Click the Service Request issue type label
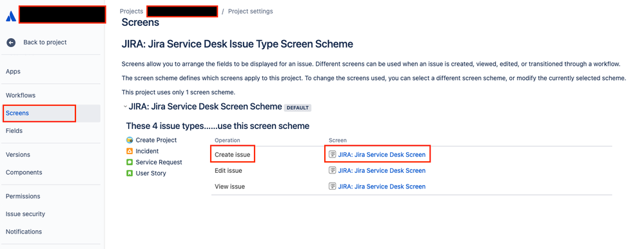Viewport: 644px width, 249px height. (x=159, y=163)
